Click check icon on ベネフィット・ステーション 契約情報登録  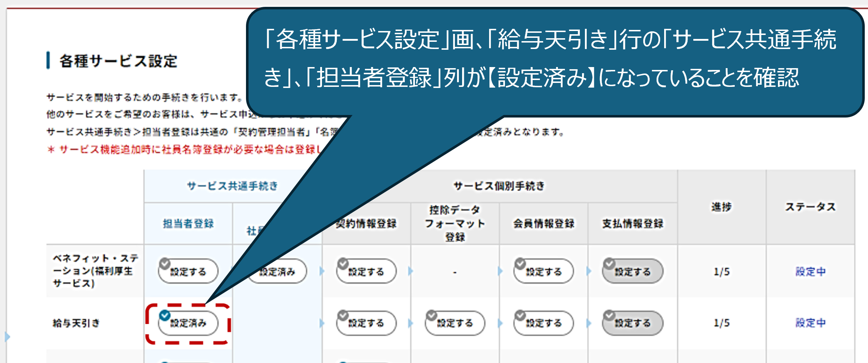[343, 264]
